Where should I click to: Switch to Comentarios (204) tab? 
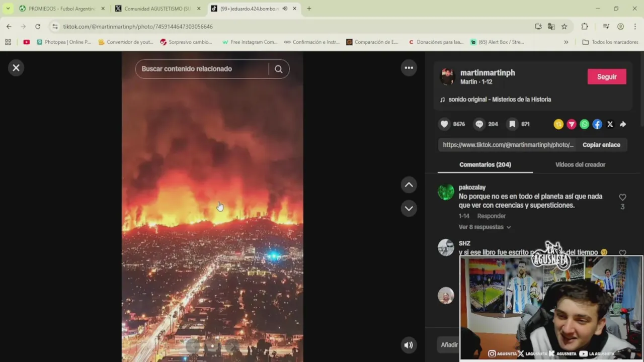[485, 164]
